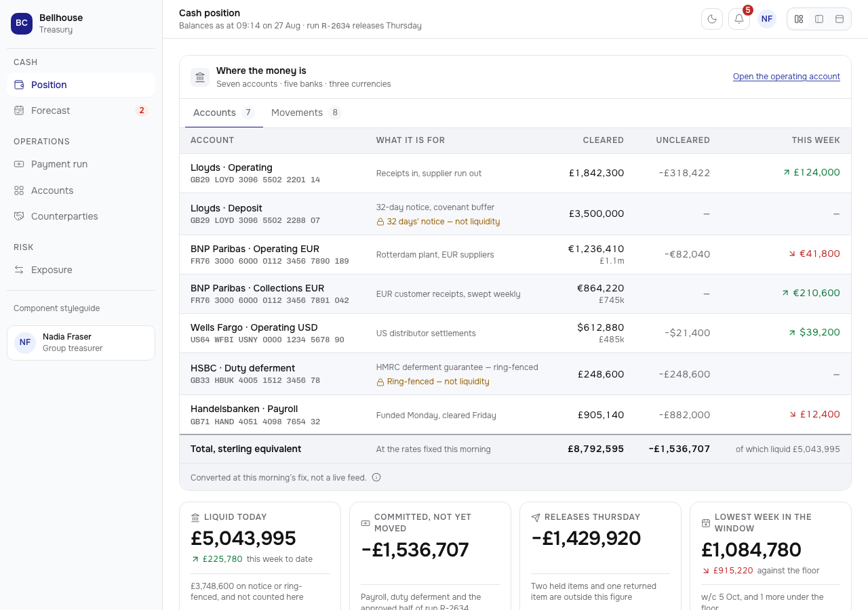Select BNP Paribas · Collections EUR row
This screenshot has height=610, width=868.
[515, 293]
